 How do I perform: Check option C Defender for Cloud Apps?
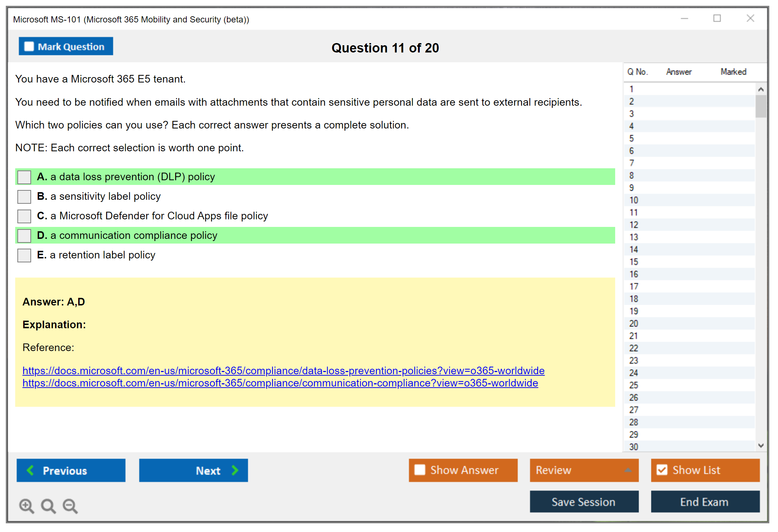tap(24, 216)
